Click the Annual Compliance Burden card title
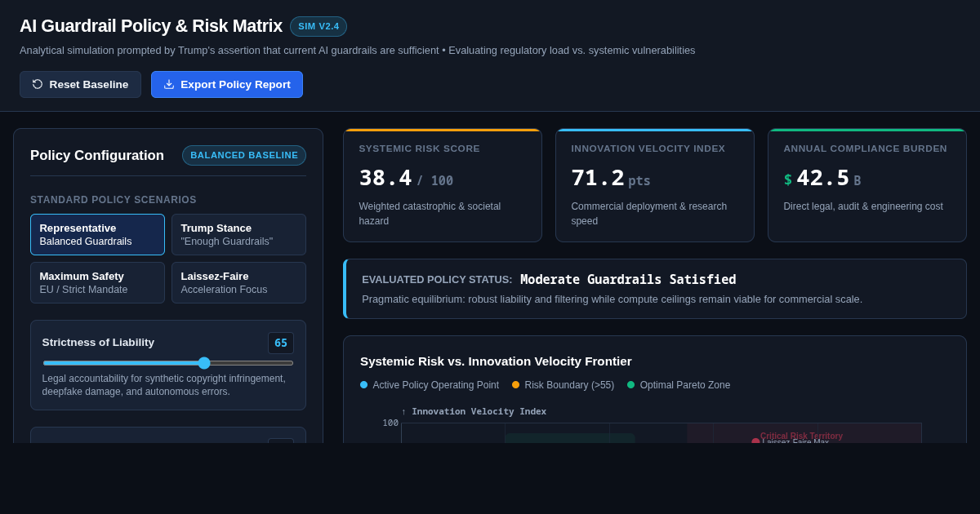 pyautogui.click(x=866, y=148)
